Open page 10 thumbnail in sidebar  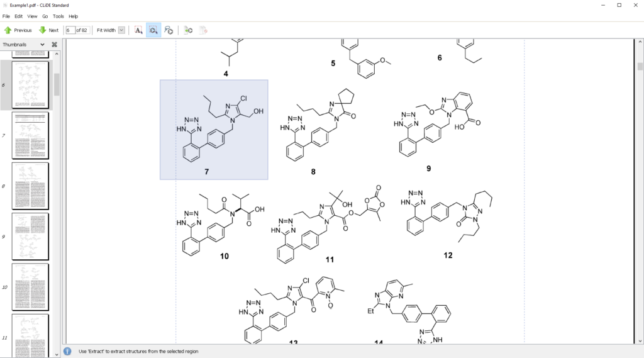pos(30,287)
